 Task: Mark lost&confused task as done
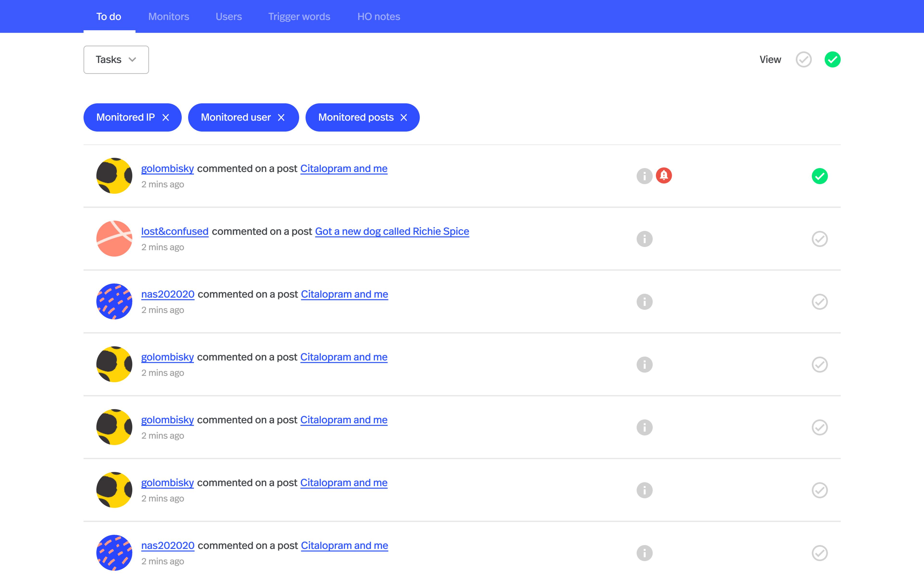pyautogui.click(x=819, y=239)
